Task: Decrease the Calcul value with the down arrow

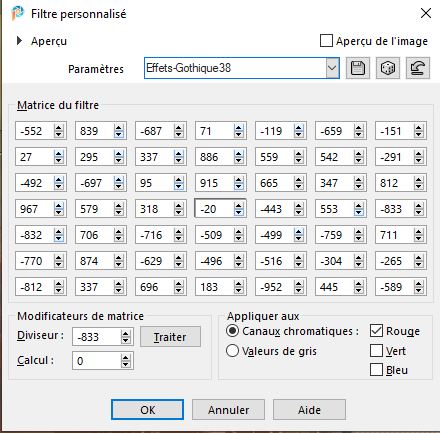Action: click(x=125, y=364)
